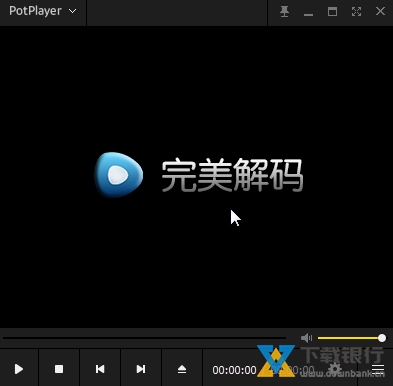
Task: Open the PotPlayer main menu dropdown
Action: (x=43, y=11)
